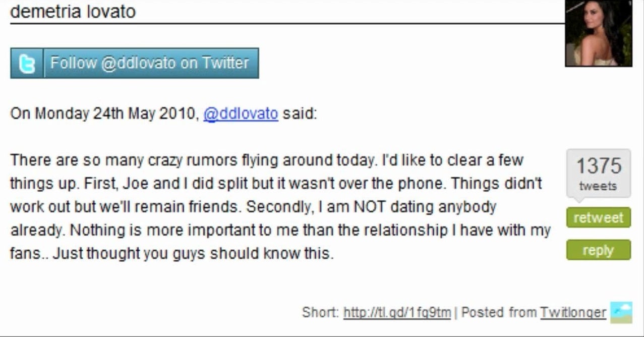Click the word 'said:' after the username

(x=300, y=114)
